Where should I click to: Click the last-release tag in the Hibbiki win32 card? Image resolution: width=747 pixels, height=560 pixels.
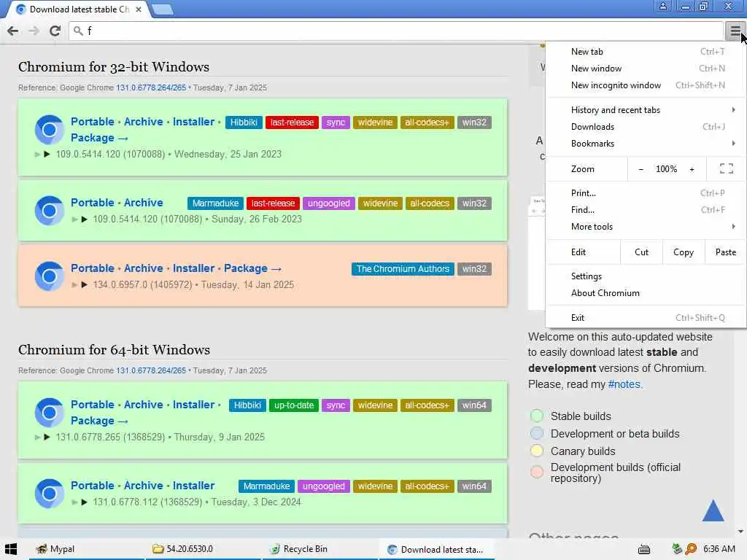tap(292, 122)
